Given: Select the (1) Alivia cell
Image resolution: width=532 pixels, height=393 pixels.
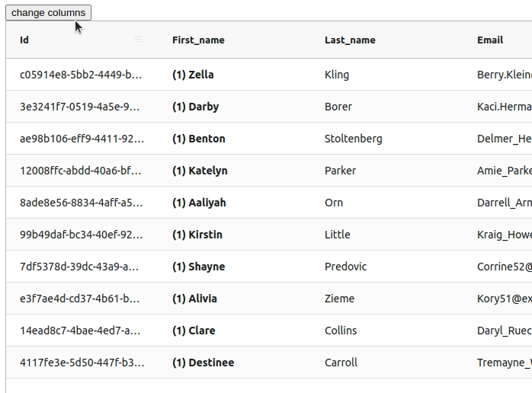Looking at the screenshot, I should click(235, 299).
